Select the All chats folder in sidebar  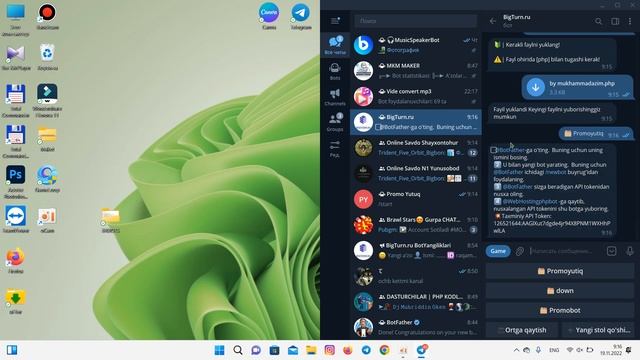pyautogui.click(x=335, y=44)
